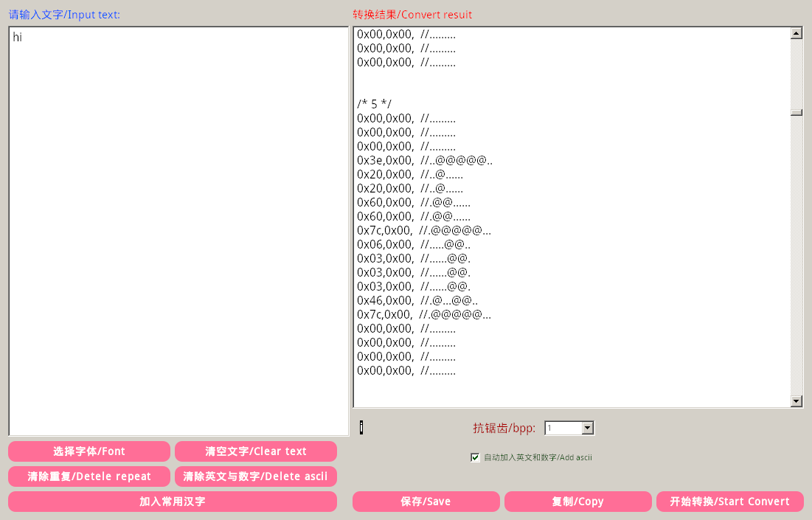Save output using 保存/Save button
Viewport: 812px width, 520px height.
click(x=426, y=502)
